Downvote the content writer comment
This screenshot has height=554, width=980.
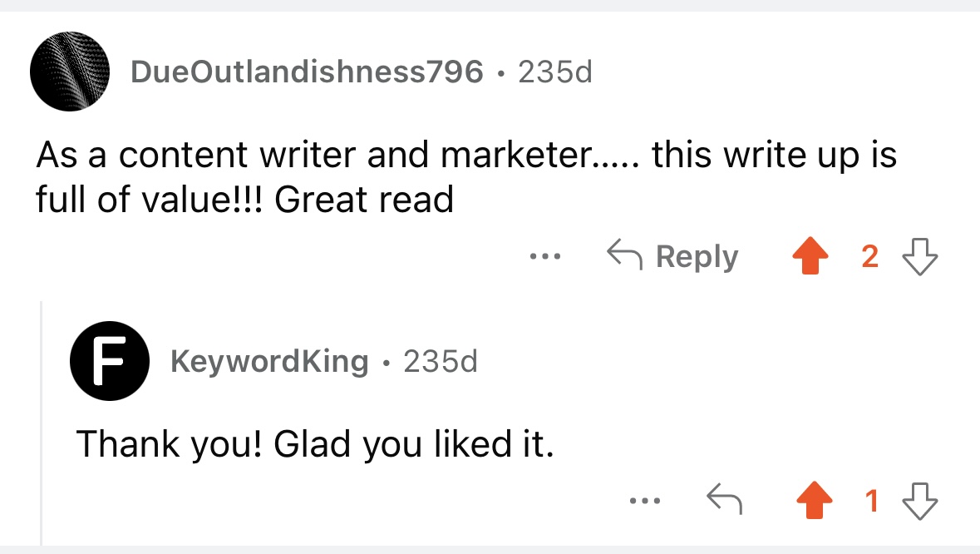click(x=920, y=256)
